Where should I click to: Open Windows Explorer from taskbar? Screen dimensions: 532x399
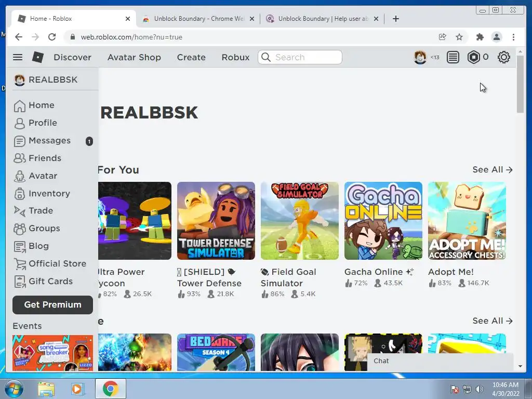point(46,389)
